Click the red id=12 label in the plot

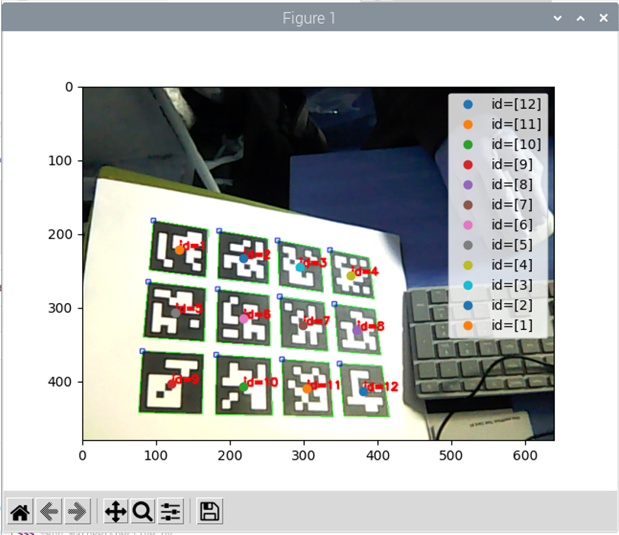tap(381, 387)
